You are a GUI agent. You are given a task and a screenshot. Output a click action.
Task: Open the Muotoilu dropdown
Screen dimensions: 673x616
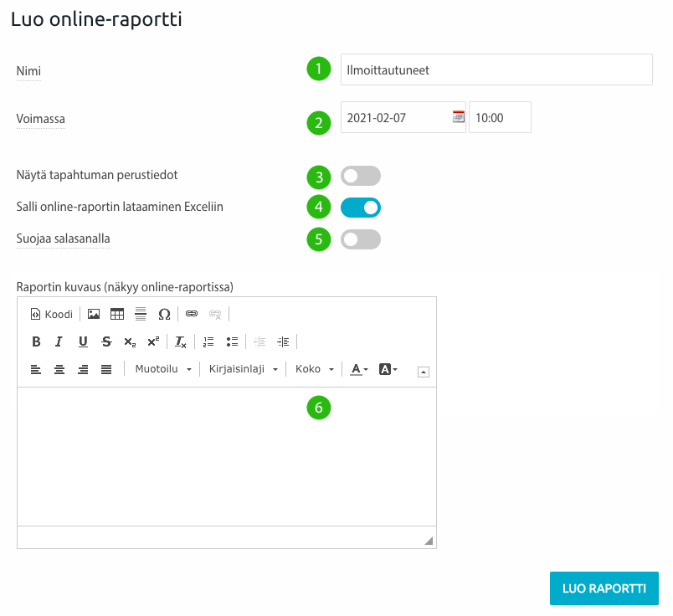(163, 369)
